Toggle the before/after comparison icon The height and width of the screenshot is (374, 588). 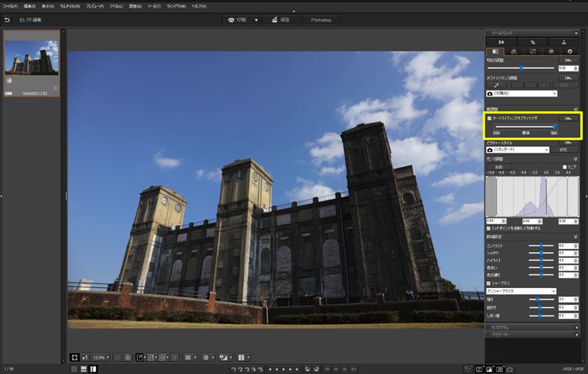point(500,369)
